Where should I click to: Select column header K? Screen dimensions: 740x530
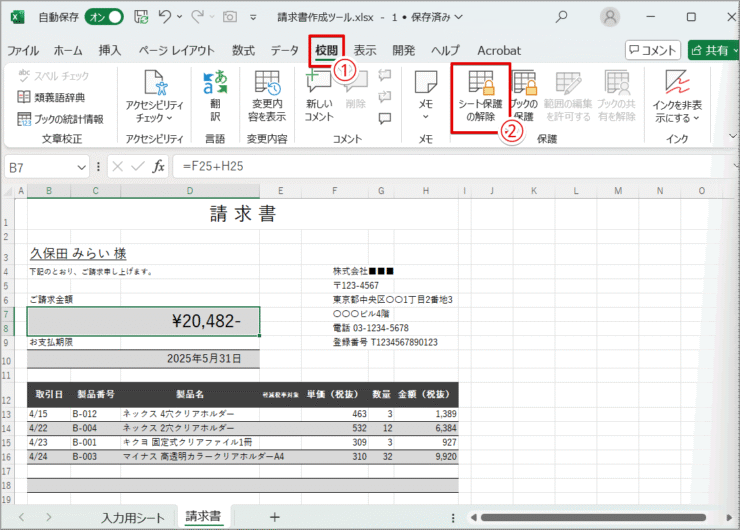tap(534, 191)
